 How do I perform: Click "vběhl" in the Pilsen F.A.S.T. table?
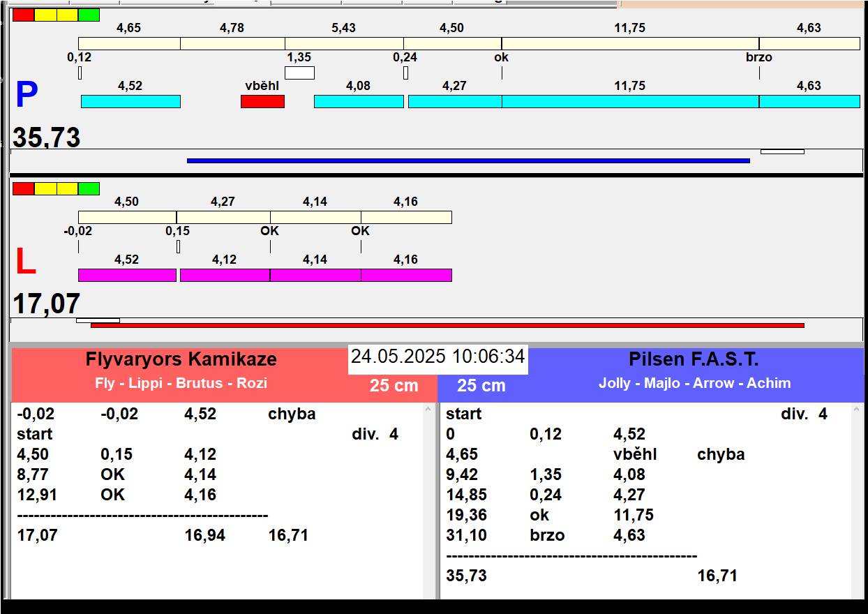[x=635, y=454]
